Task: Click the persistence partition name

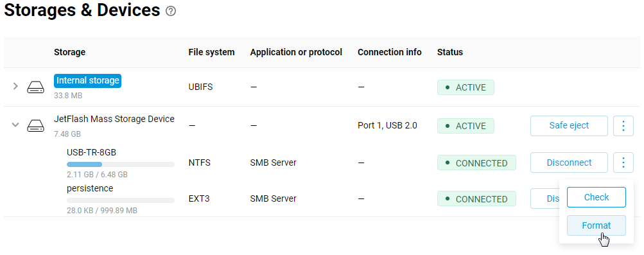Action: pos(90,188)
